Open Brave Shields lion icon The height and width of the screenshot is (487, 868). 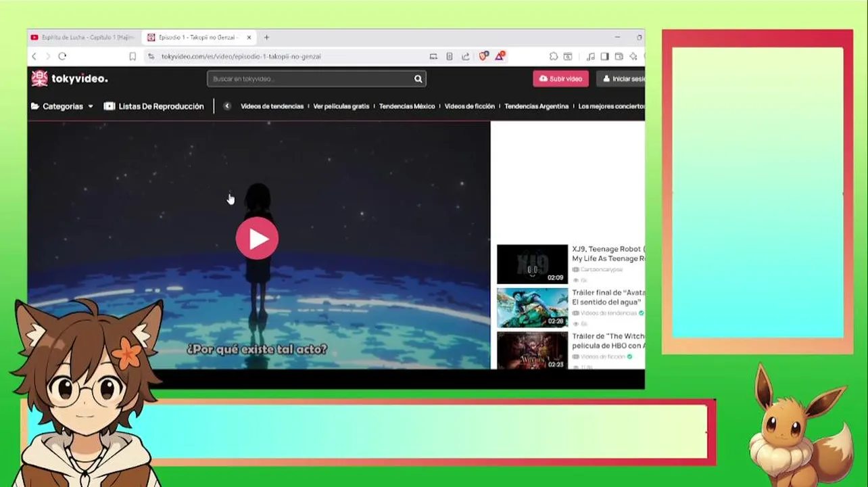(x=483, y=56)
